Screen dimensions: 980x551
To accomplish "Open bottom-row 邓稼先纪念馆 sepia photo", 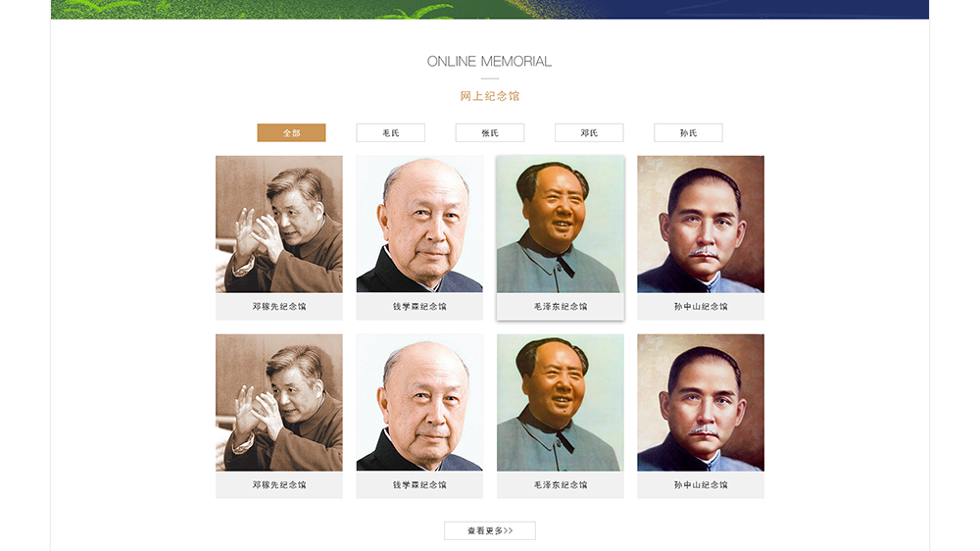I will pos(279,402).
